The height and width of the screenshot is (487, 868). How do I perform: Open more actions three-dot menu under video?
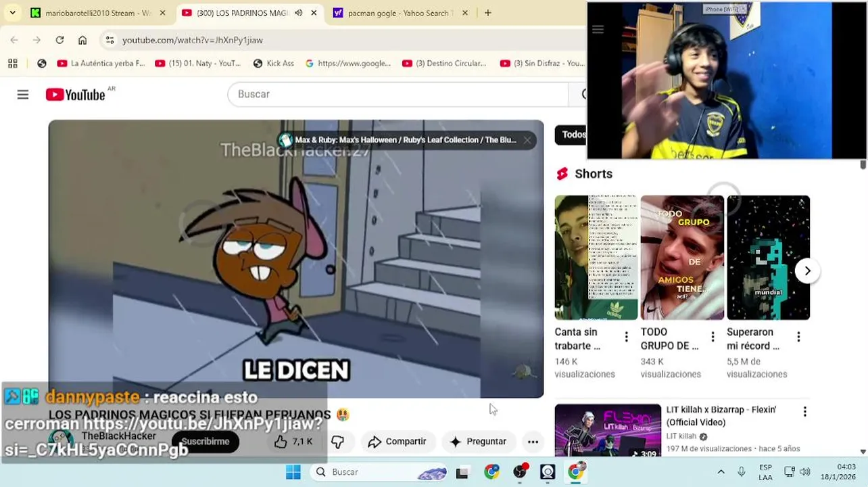pos(533,442)
